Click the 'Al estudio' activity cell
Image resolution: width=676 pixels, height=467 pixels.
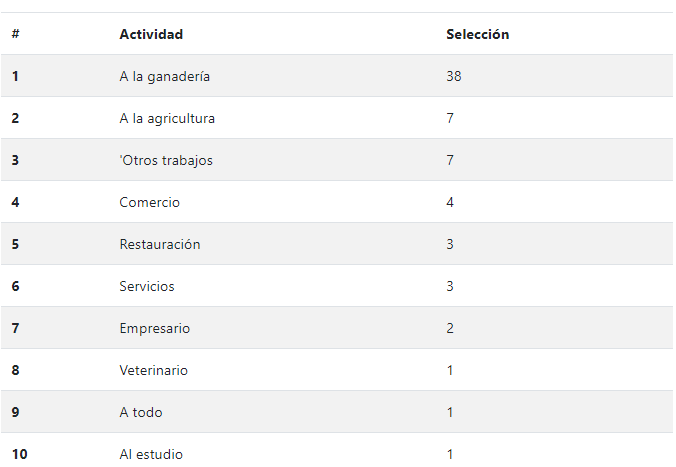pyautogui.click(x=151, y=454)
